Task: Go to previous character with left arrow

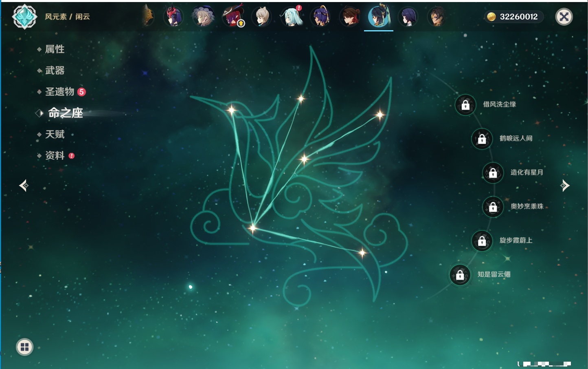Action: pyautogui.click(x=24, y=186)
